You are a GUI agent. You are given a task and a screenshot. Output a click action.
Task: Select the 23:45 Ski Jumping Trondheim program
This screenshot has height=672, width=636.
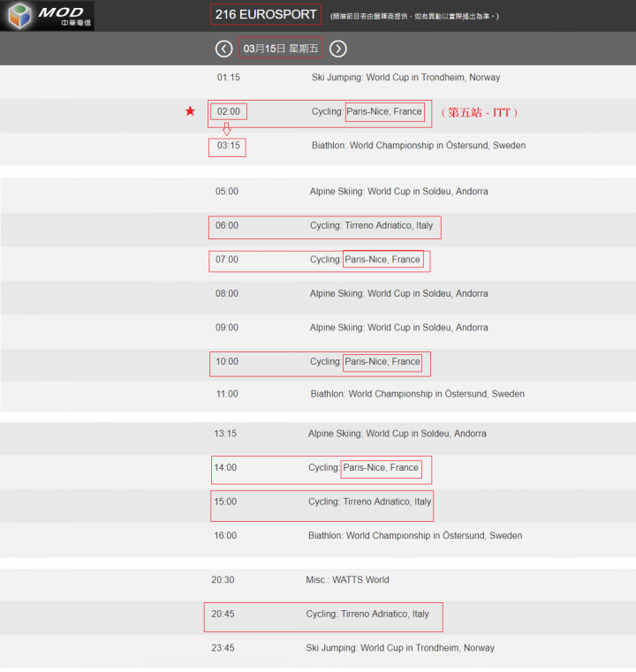coord(400,647)
